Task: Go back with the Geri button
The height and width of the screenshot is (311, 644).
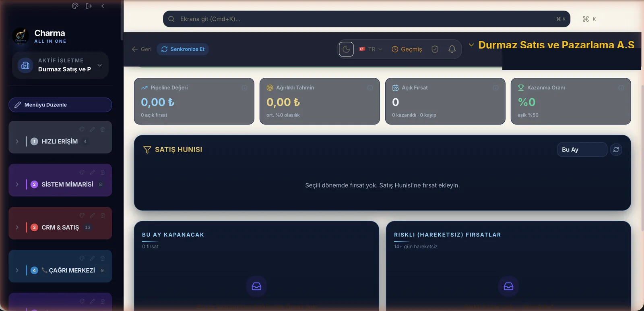Action: (142, 49)
